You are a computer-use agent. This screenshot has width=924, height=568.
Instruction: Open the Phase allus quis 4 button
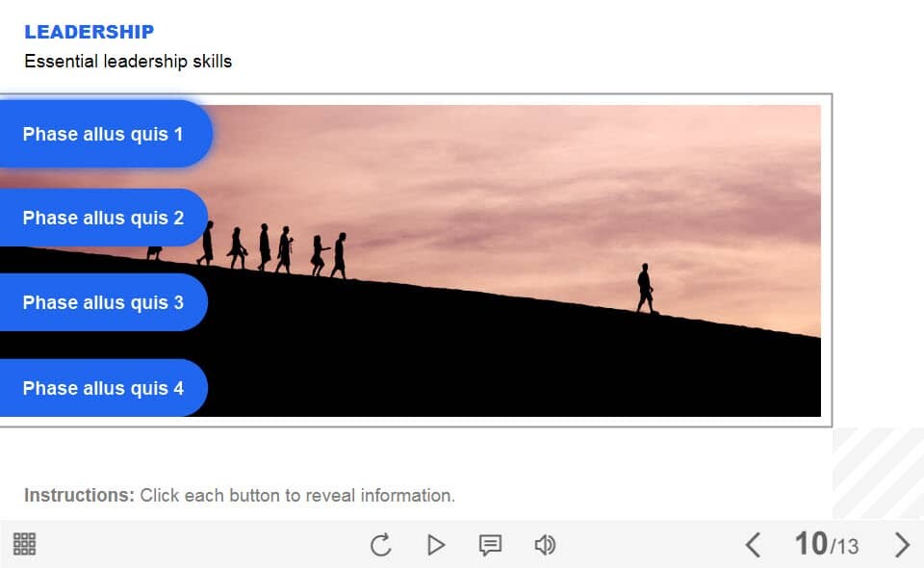(103, 388)
